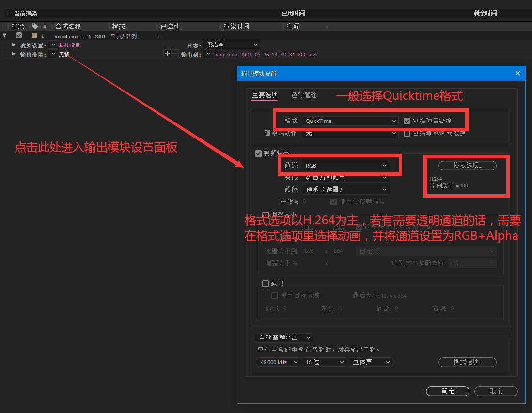Screen dimensions: 532x413
Task: Click the 合成名称 column header
Action: (x=68, y=27)
